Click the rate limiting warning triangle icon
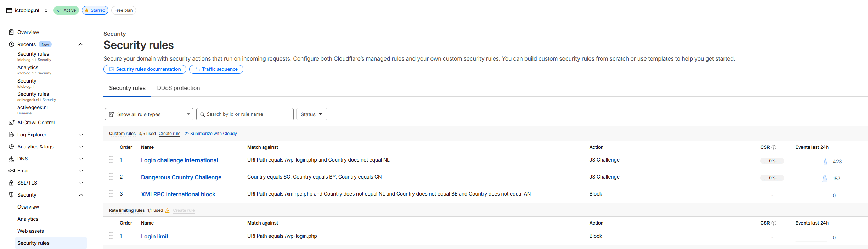The image size is (868, 249). [x=167, y=210]
